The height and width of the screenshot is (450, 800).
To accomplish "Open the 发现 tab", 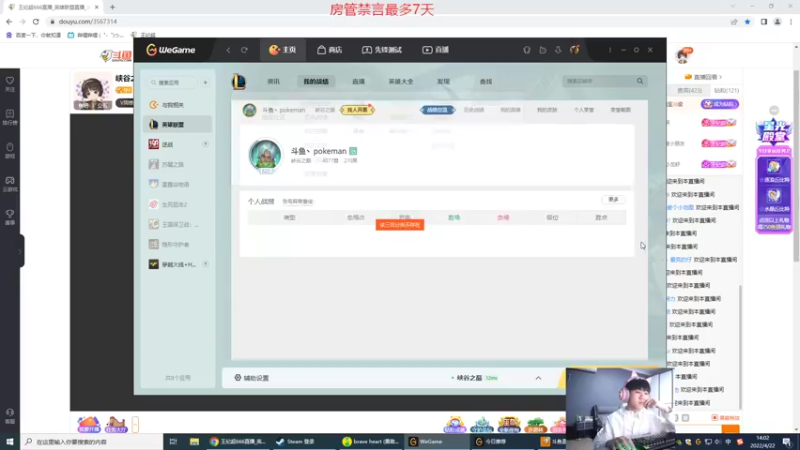I will click(443, 81).
